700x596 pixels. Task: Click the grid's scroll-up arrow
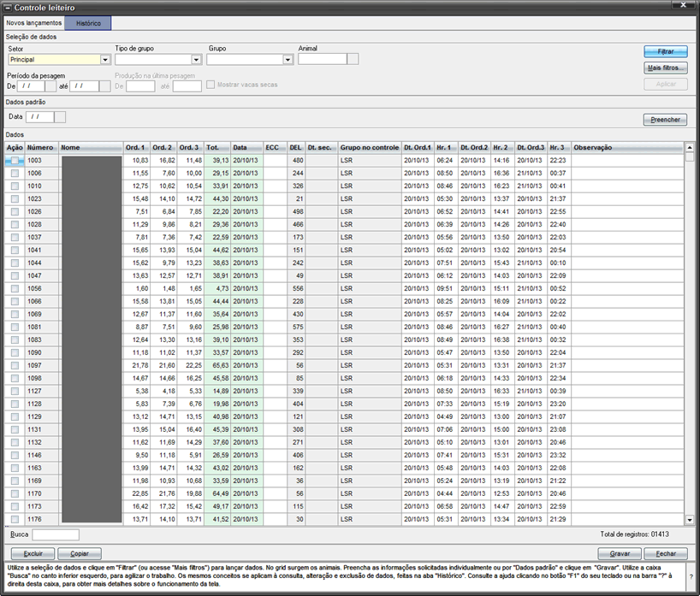[x=690, y=148]
